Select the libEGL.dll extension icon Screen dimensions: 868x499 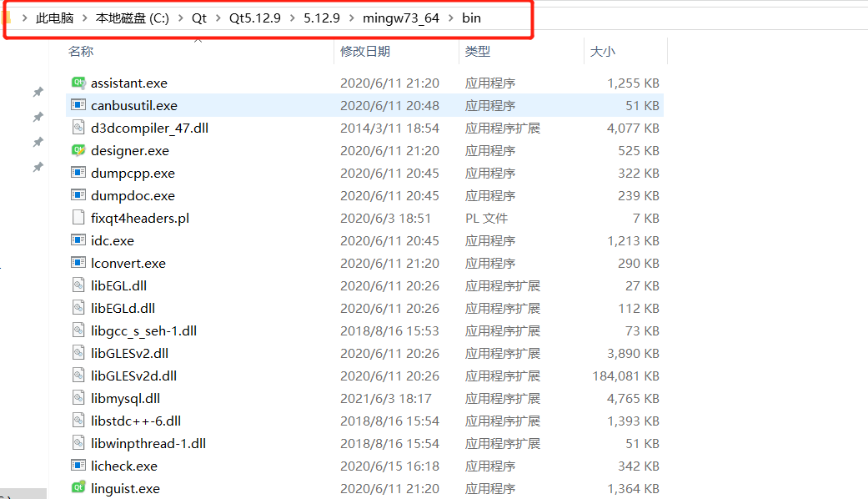tap(78, 285)
